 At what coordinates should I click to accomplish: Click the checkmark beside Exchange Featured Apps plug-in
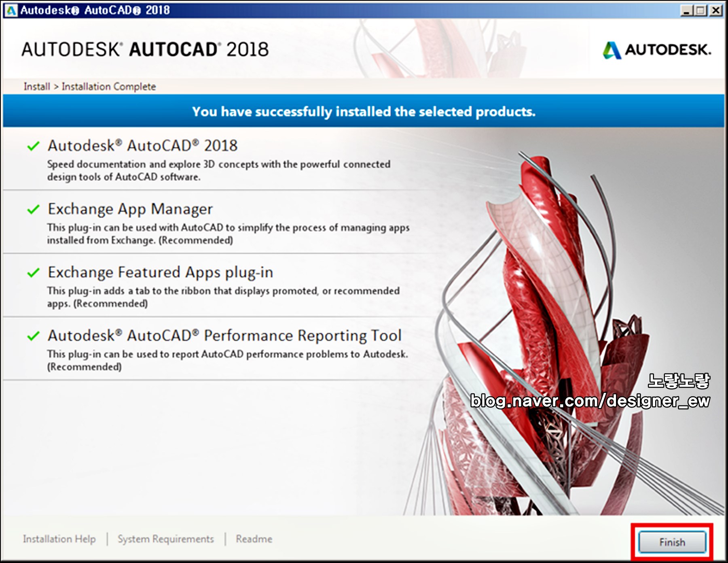(33, 272)
